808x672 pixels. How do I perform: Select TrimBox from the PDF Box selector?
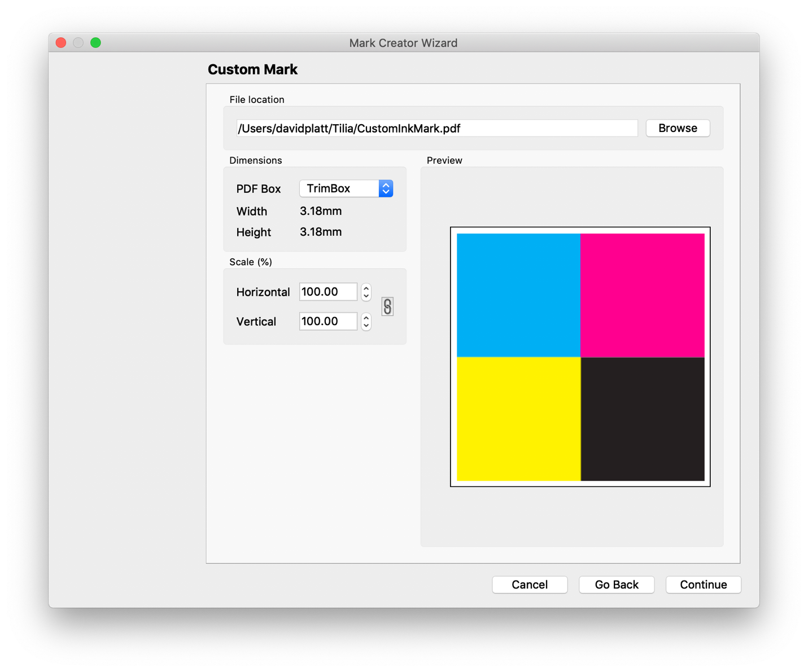click(x=339, y=188)
